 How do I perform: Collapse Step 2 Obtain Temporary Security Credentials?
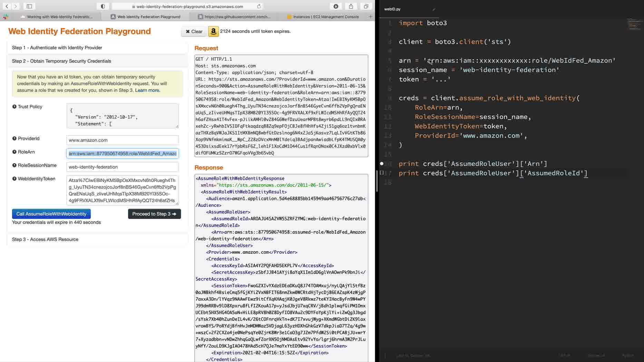pyautogui.click(x=61, y=61)
